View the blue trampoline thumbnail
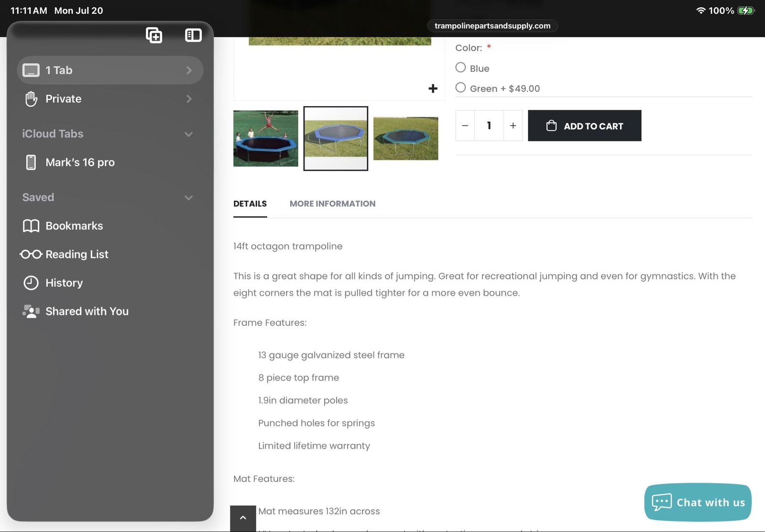765x532 pixels. tap(336, 139)
